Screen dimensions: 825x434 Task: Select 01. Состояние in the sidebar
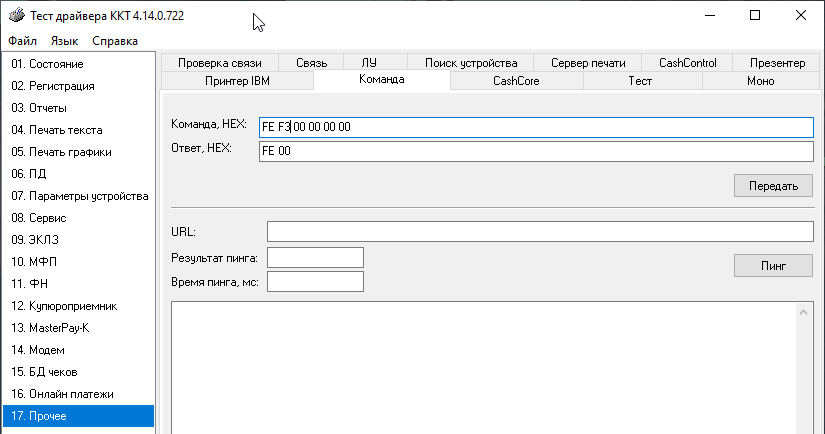click(x=78, y=64)
